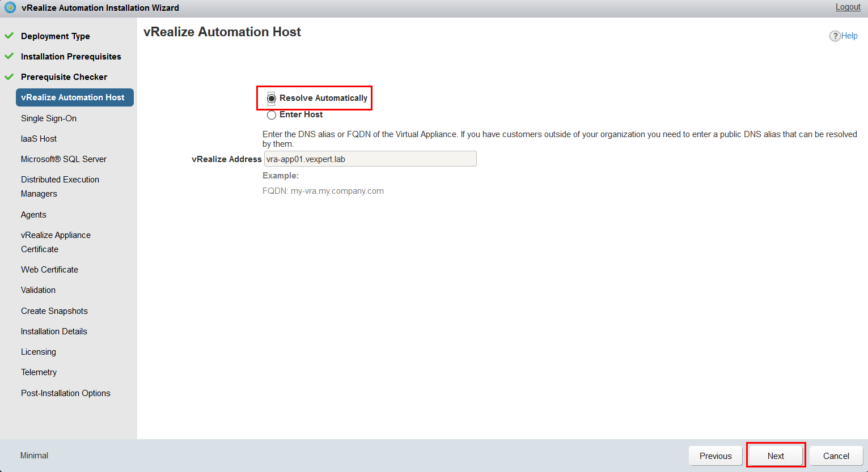Viewport: 868px width, 472px height.
Task: Open the Help link
Action: click(x=849, y=36)
